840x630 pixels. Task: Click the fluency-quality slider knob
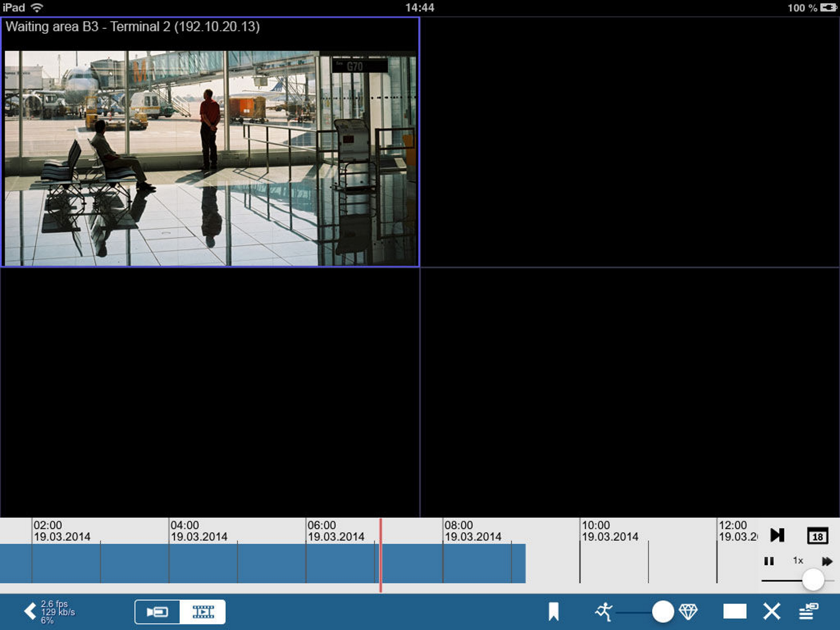pyautogui.click(x=663, y=612)
